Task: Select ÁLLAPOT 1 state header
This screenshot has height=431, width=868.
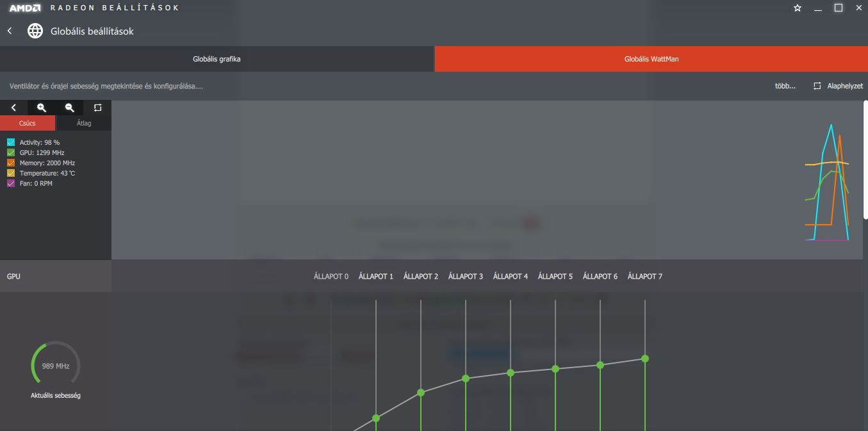Action: coord(376,277)
